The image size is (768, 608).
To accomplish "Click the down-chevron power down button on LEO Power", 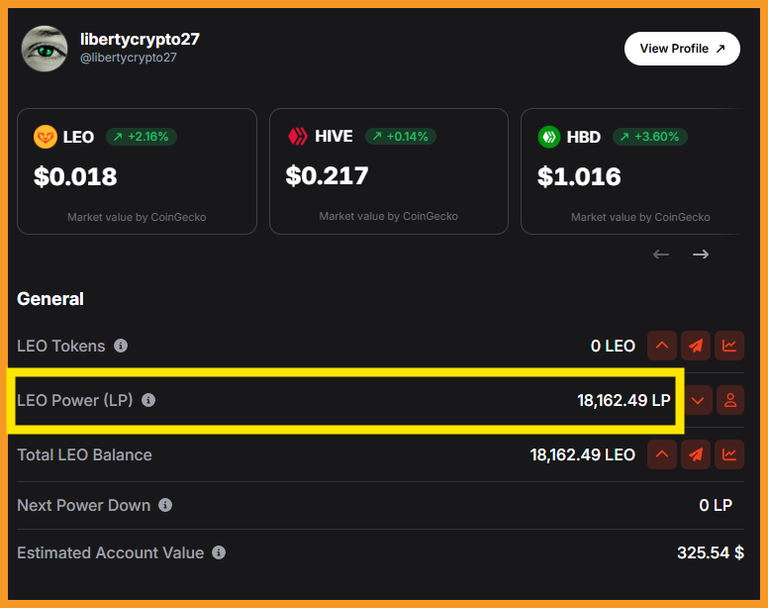I will (x=698, y=400).
